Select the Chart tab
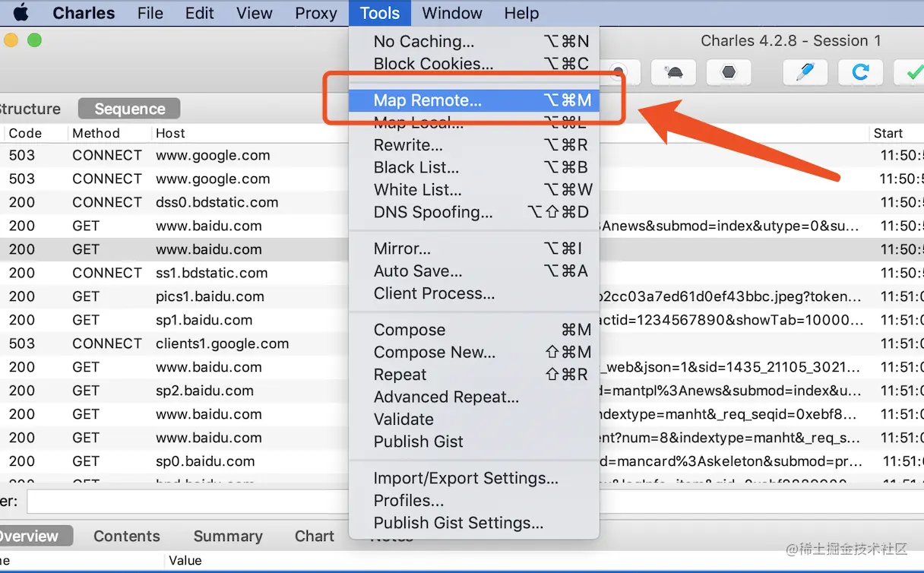The image size is (924, 573). point(315,536)
